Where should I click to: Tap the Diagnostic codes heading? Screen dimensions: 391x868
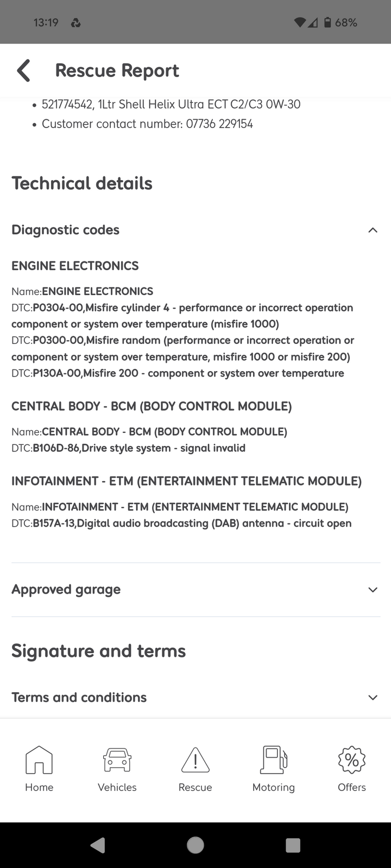coord(66,230)
